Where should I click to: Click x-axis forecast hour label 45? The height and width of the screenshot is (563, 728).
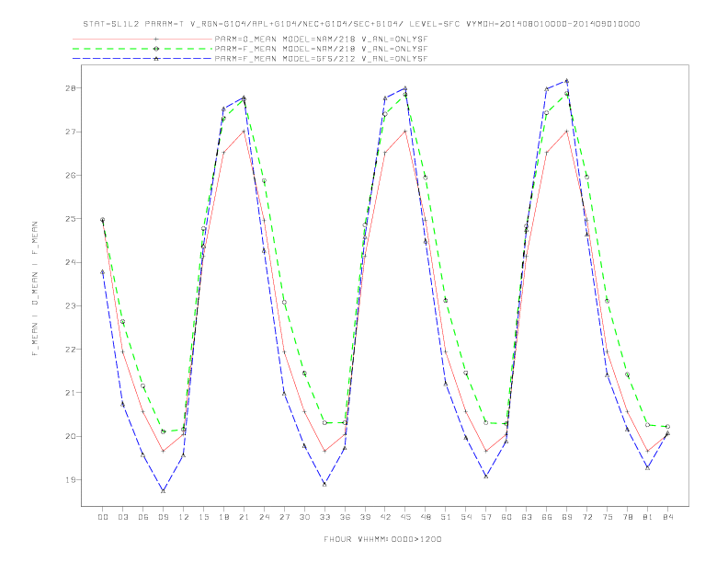405,517
